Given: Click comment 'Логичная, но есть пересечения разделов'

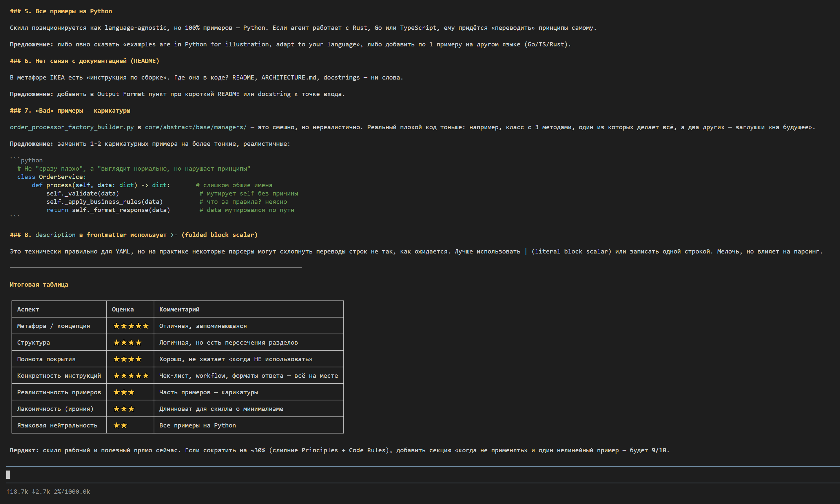Looking at the screenshot, I should 228,342.
